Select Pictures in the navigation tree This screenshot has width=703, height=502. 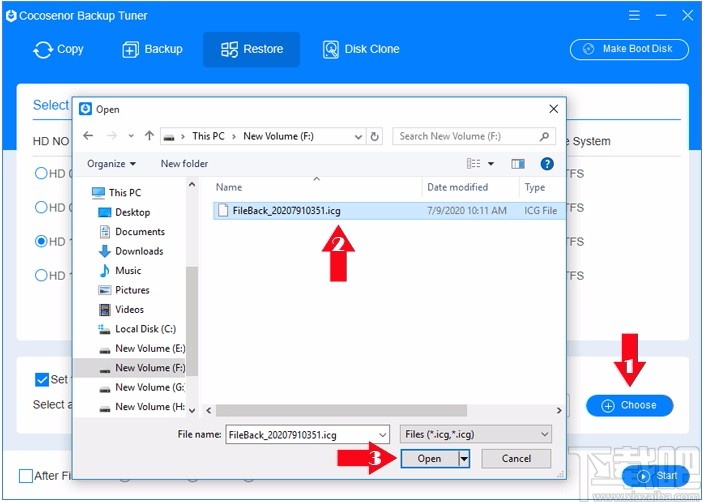click(124, 290)
